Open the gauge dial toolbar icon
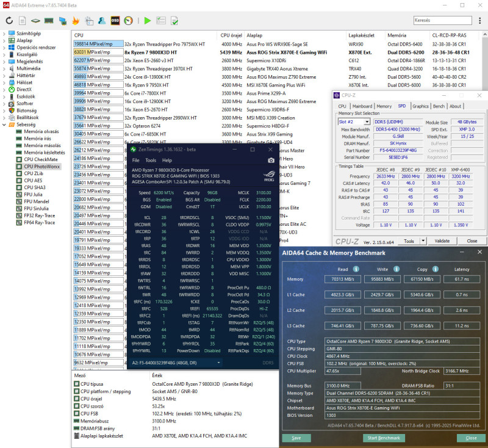 click(x=128, y=21)
